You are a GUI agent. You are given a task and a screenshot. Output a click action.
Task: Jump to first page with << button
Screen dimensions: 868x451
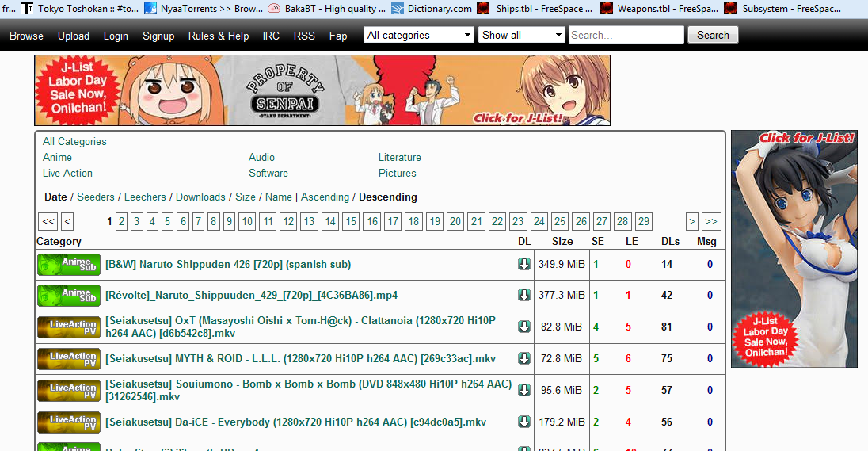pyautogui.click(x=48, y=222)
